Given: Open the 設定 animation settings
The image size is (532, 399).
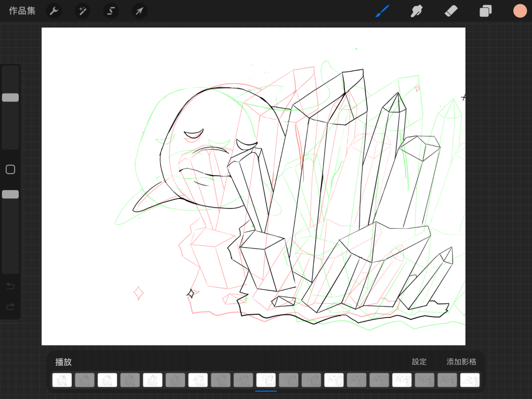Looking at the screenshot, I should tap(419, 362).
